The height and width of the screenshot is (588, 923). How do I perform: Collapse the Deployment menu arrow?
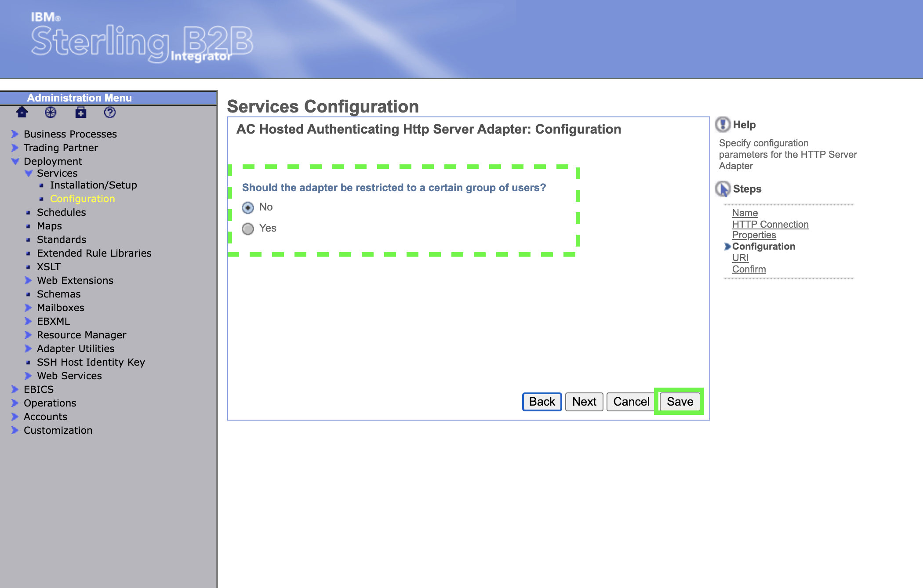pos(15,161)
